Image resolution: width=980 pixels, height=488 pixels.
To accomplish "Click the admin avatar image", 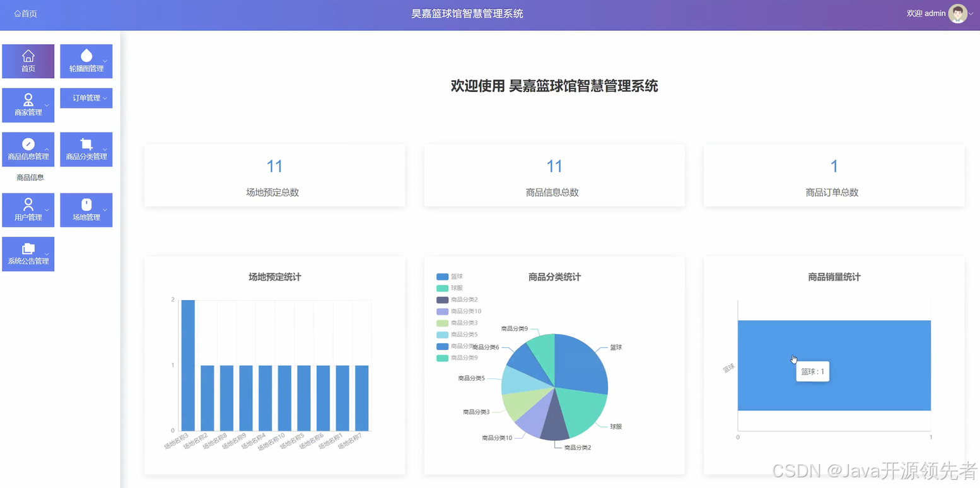I will click(958, 13).
